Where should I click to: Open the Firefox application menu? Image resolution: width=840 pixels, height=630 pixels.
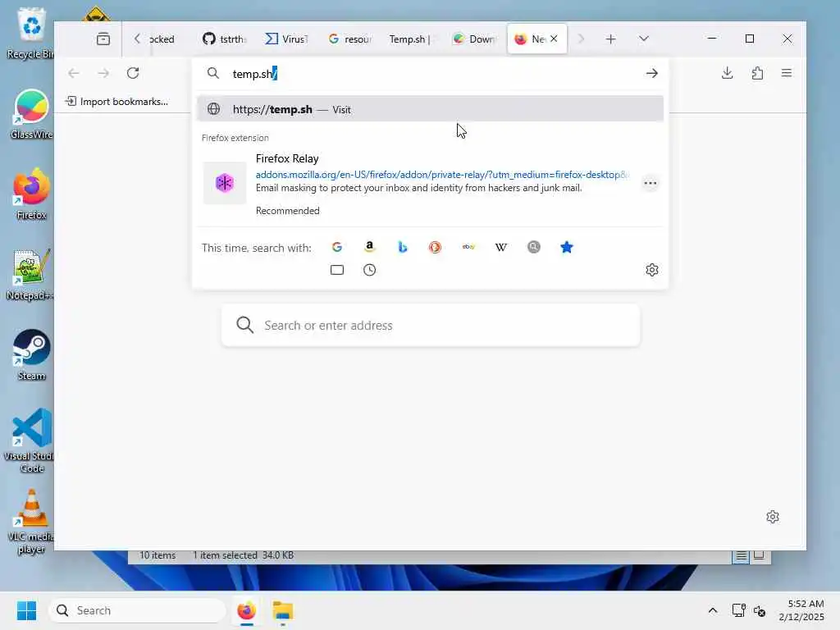coord(787,73)
